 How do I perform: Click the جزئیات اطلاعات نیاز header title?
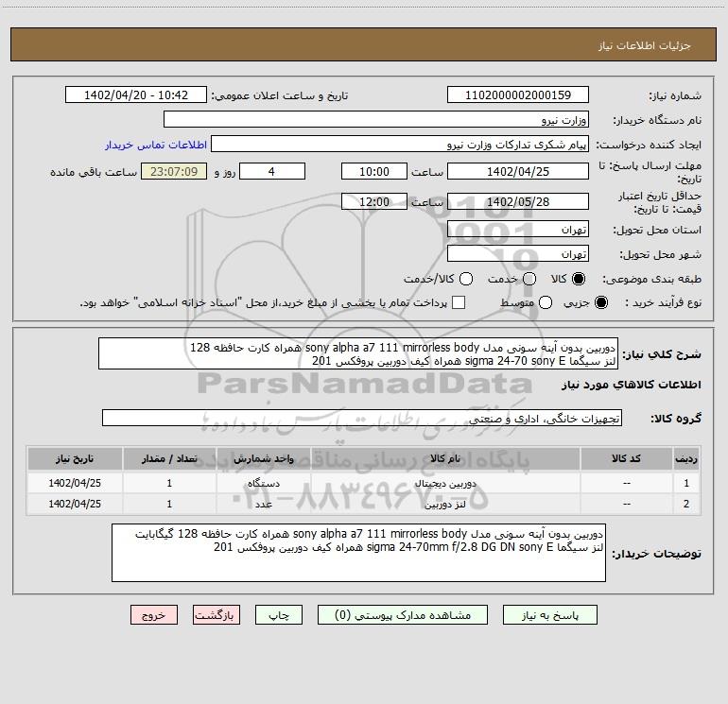(x=644, y=45)
